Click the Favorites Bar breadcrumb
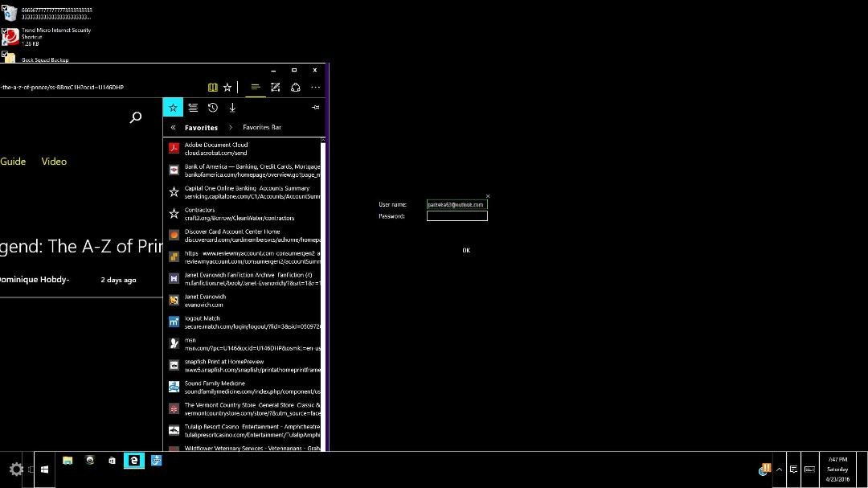 tap(262, 127)
